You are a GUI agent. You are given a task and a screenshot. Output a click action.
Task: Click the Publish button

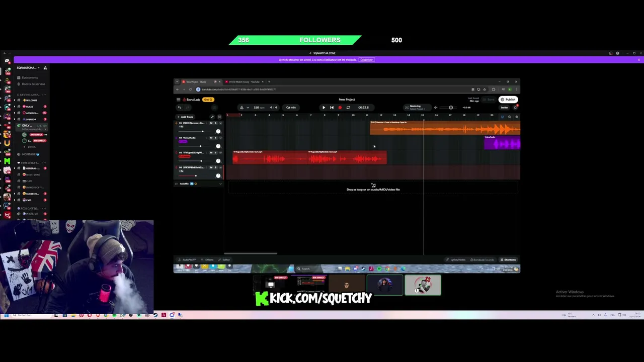coord(508,100)
